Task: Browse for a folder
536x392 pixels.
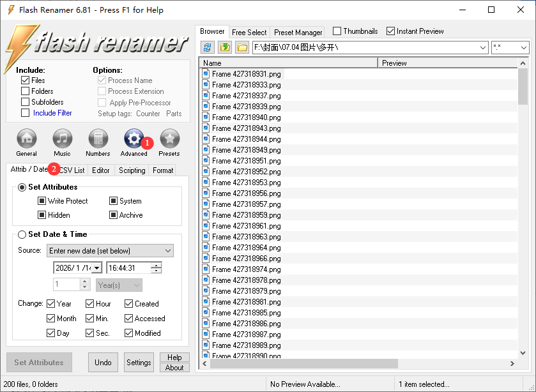Action: pos(242,47)
